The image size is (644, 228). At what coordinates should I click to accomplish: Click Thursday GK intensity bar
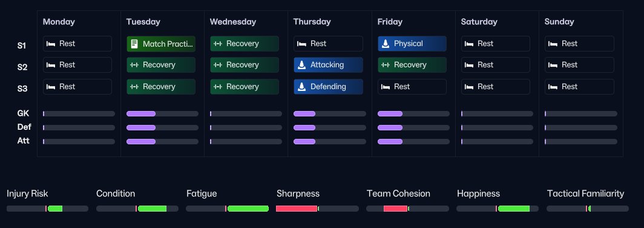[330, 113]
